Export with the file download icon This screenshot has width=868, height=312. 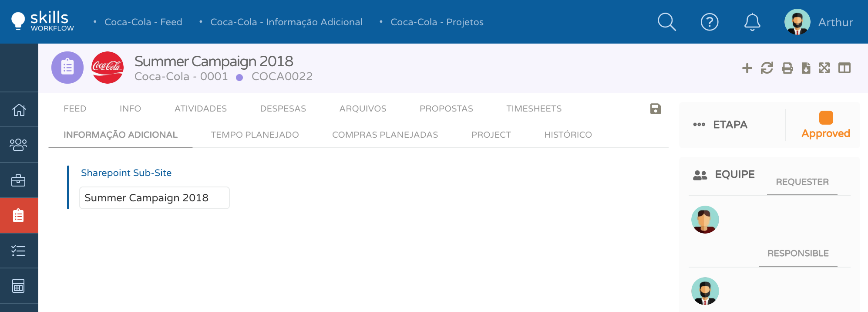tap(806, 68)
